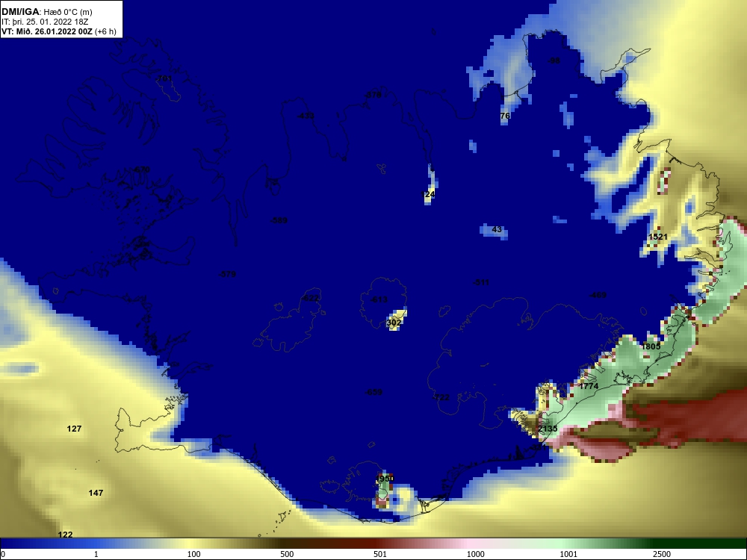Click the map value -579
The image size is (747, 560).
[x=227, y=274]
